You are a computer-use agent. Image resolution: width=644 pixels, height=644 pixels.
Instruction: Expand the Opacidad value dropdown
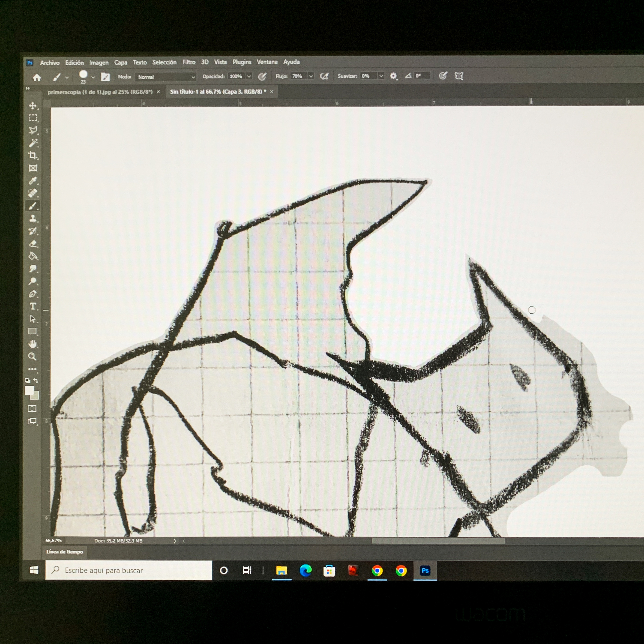point(249,76)
